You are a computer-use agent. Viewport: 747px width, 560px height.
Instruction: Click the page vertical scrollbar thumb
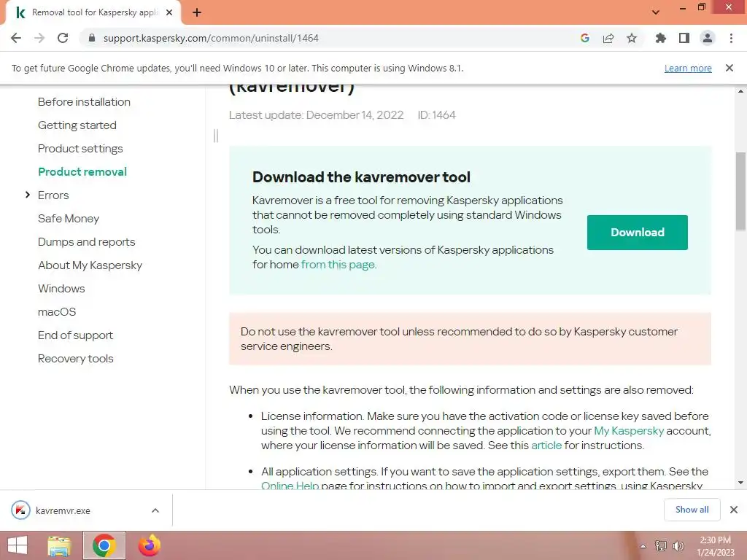(740, 190)
